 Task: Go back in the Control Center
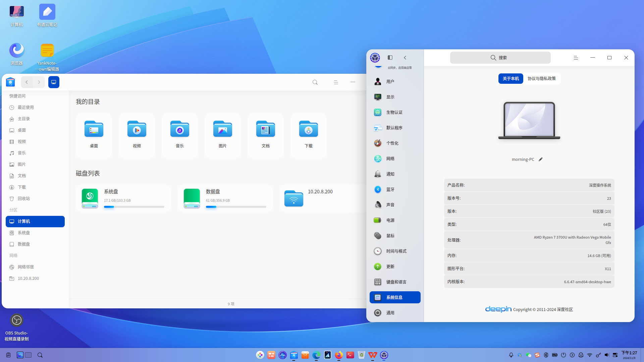pyautogui.click(x=405, y=58)
